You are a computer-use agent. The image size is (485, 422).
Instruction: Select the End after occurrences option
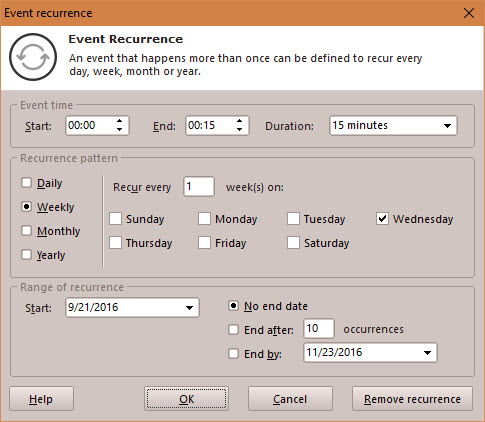[233, 330]
